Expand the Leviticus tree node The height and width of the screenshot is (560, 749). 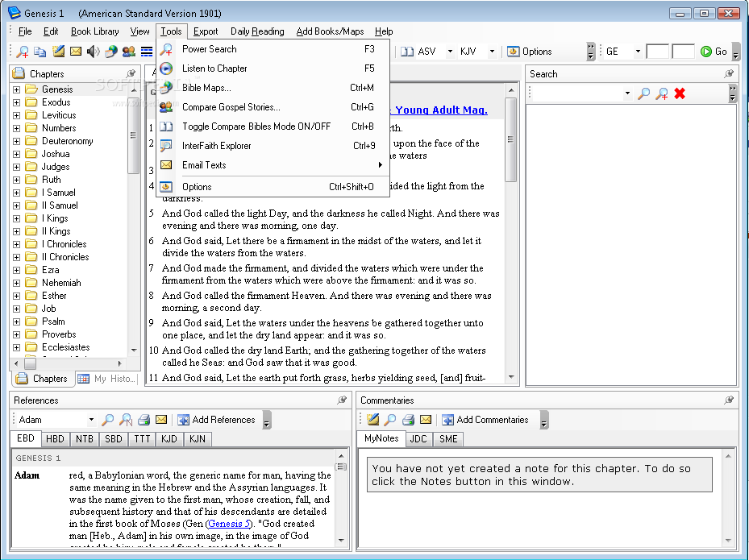pos(16,115)
